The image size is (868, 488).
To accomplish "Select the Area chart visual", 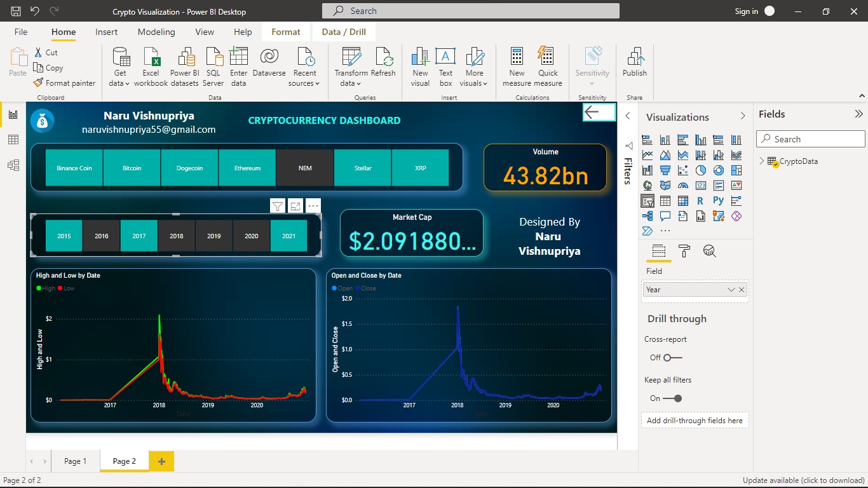I will 665,155.
